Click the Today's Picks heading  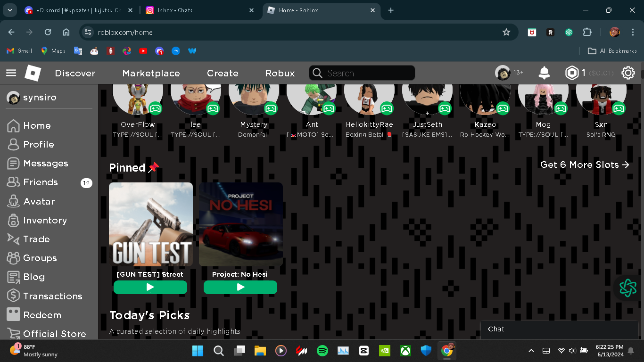tap(149, 315)
